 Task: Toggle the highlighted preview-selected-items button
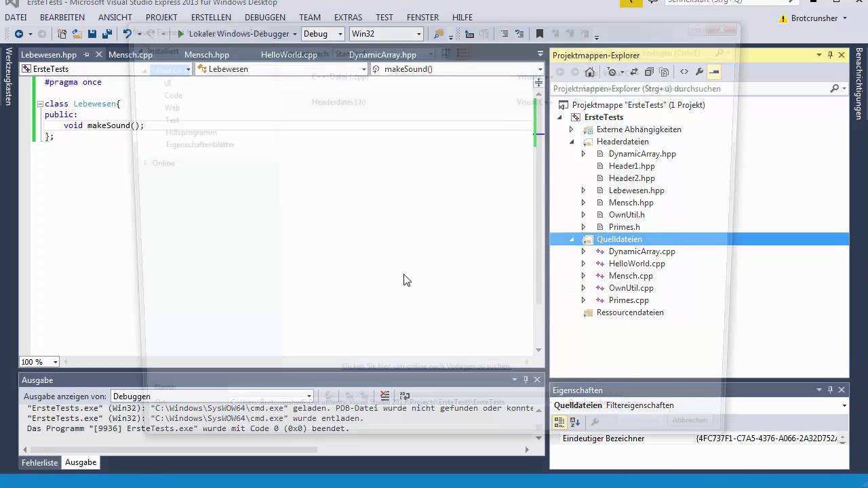pyautogui.click(x=714, y=72)
